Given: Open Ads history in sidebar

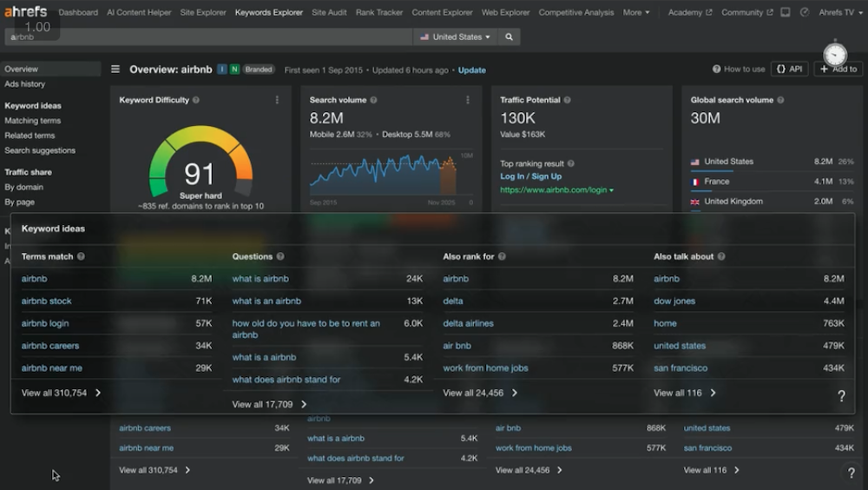Looking at the screenshot, I should point(24,84).
